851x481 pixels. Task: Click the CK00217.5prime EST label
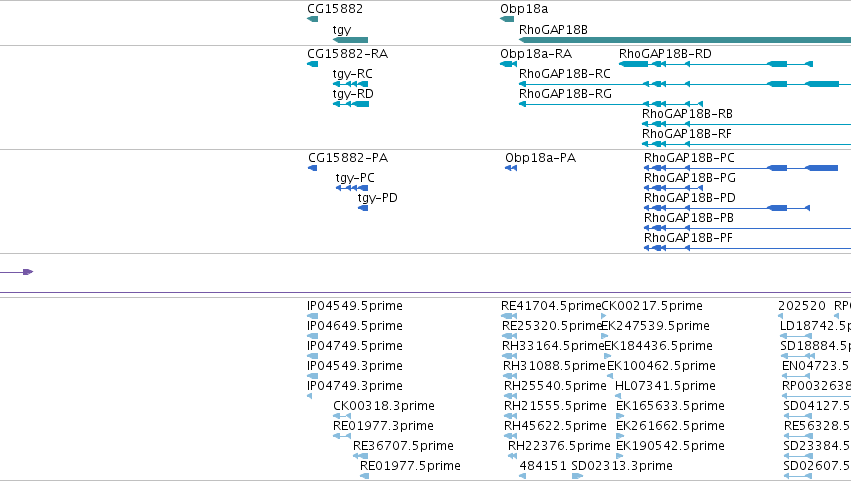652,306
